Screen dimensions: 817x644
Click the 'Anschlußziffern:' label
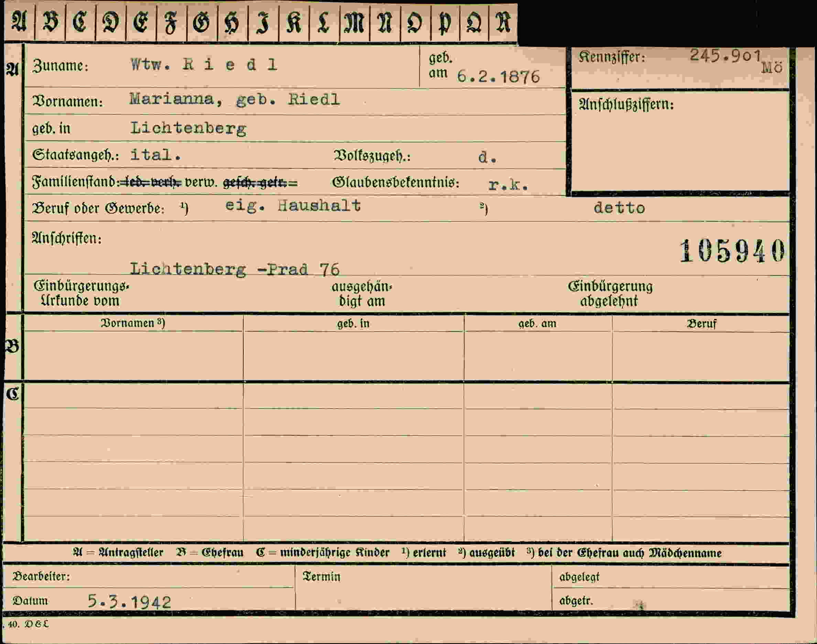pyautogui.click(x=626, y=104)
